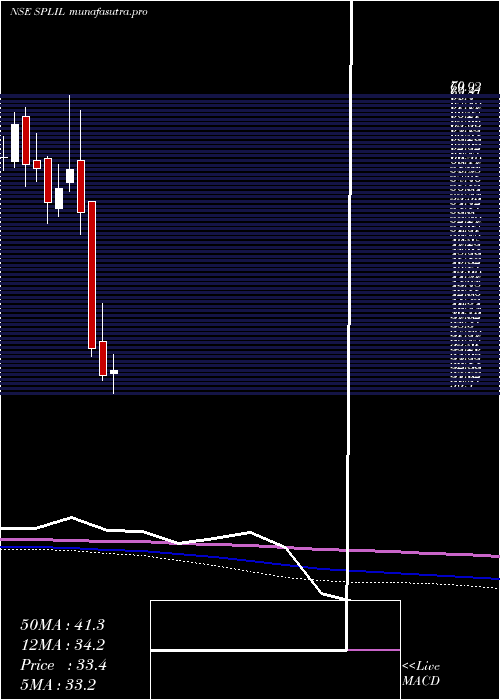Click the last small white candlestick
Screen dimensions: 500x700
click(x=114, y=372)
